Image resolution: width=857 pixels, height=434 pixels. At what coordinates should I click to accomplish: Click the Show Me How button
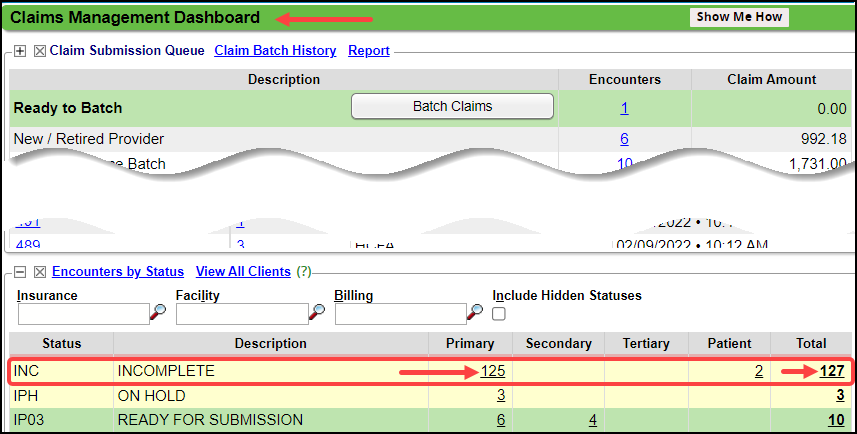coord(740,17)
